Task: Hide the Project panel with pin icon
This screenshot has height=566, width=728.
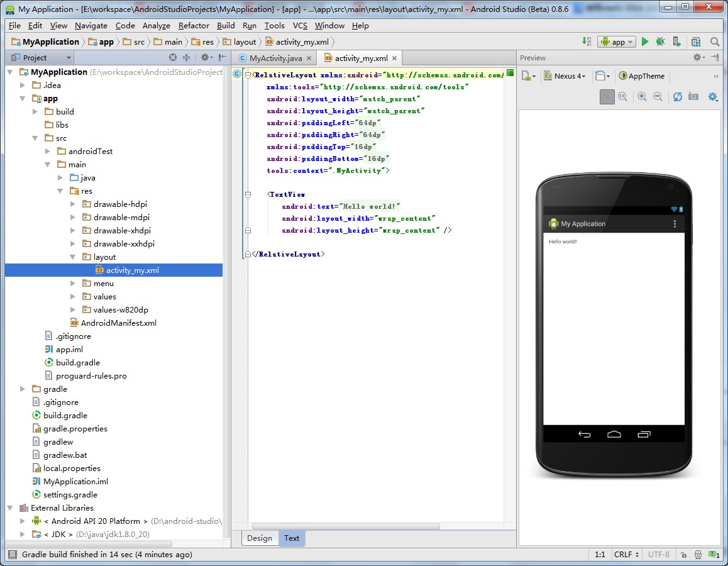Action: [223, 58]
